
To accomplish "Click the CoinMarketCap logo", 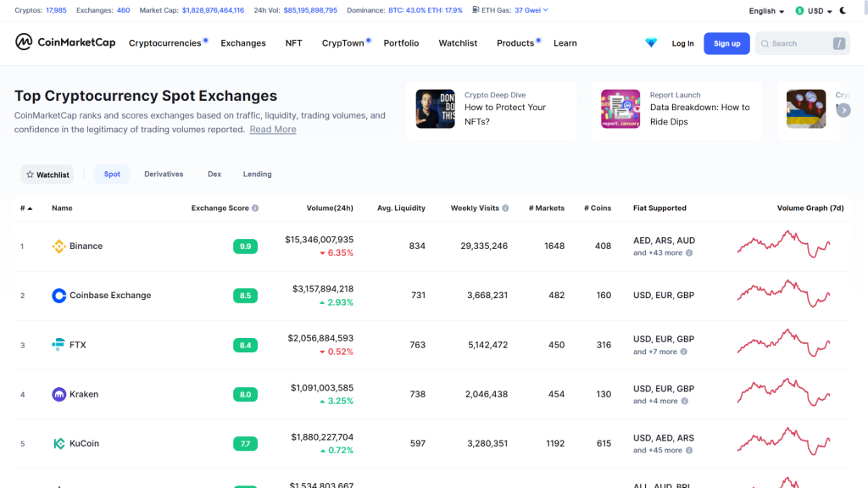I will pos(65,42).
